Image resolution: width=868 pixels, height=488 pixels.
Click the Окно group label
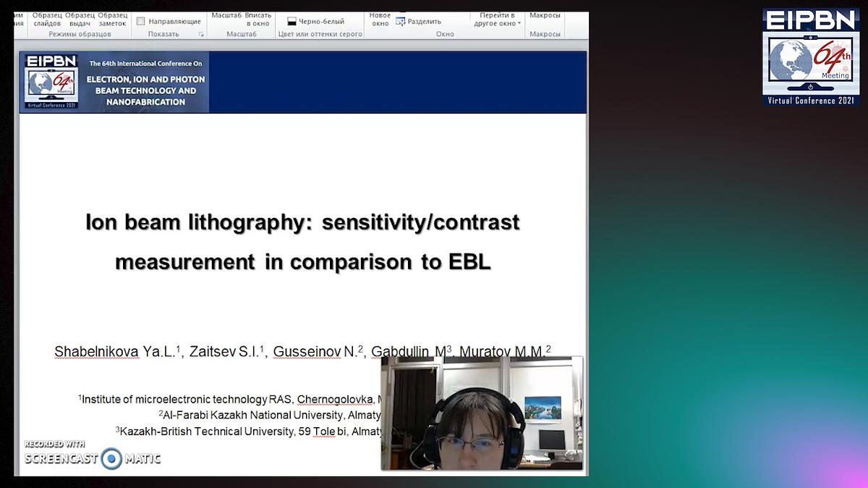tap(444, 34)
